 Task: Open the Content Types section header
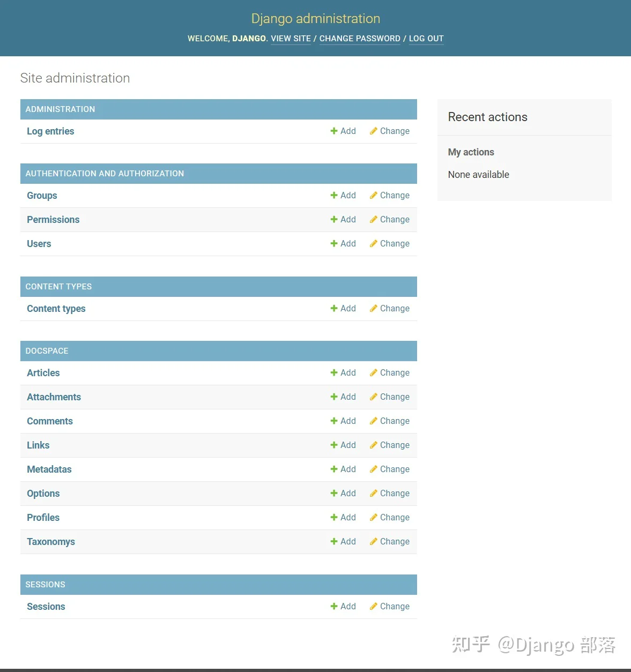point(58,287)
